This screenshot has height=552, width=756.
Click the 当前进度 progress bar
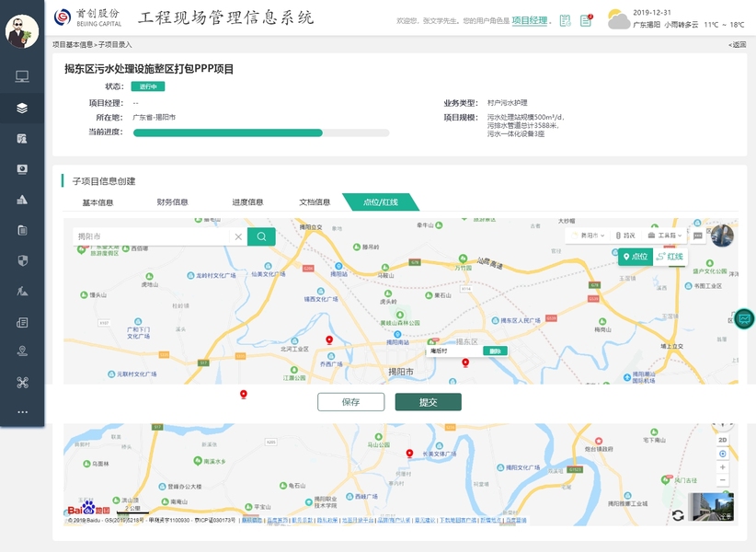click(x=261, y=133)
